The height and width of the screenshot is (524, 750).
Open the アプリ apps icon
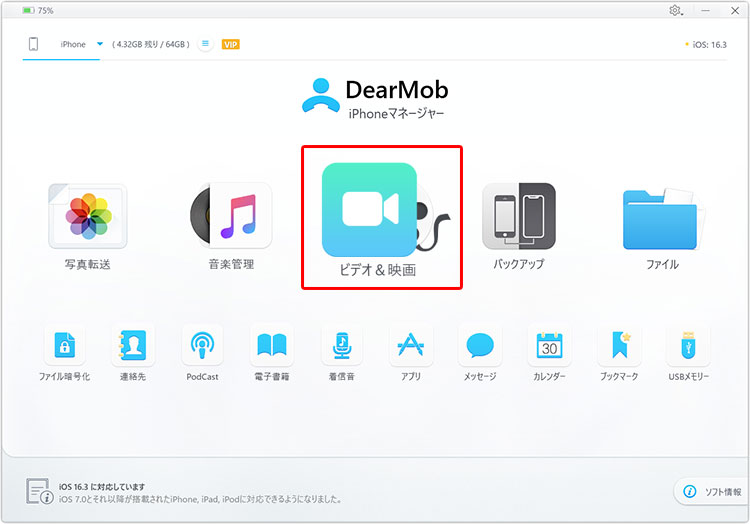411,345
